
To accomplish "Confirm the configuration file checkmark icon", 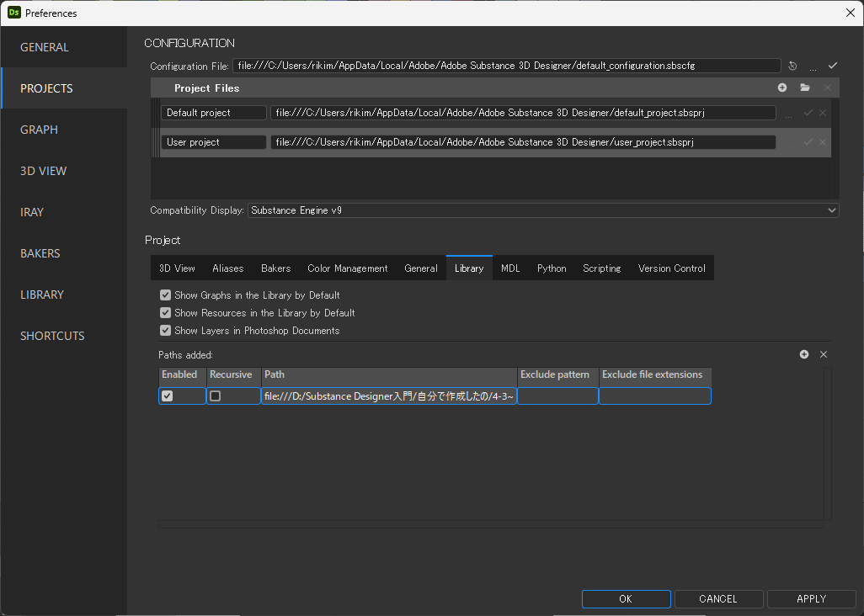I will (x=833, y=66).
